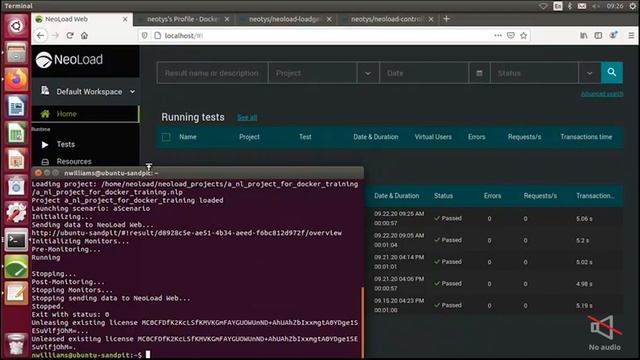
Task: Open the Trash in the dock
Action: (x=16, y=345)
